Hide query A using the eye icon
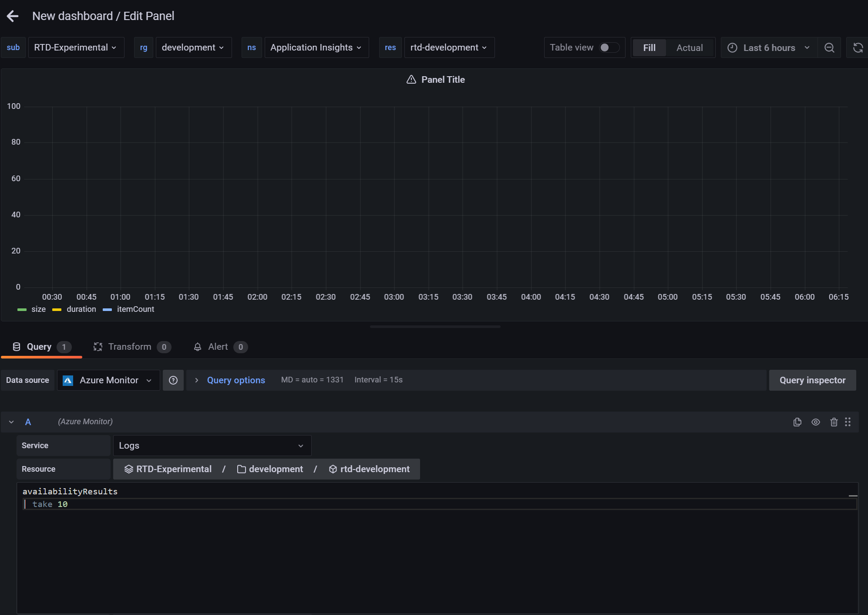Image resolution: width=868 pixels, height=615 pixels. pos(816,422)
